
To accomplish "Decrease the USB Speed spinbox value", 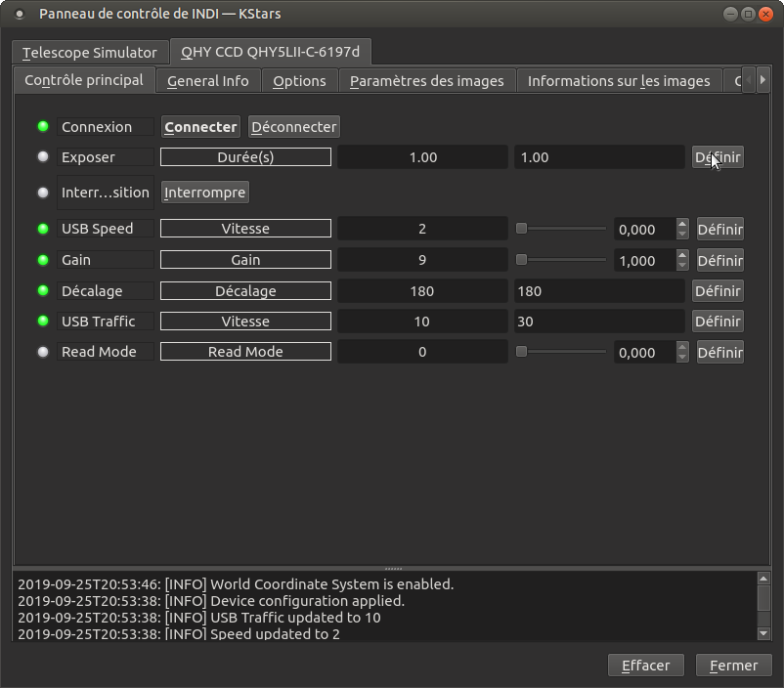I will pos(682,235).
